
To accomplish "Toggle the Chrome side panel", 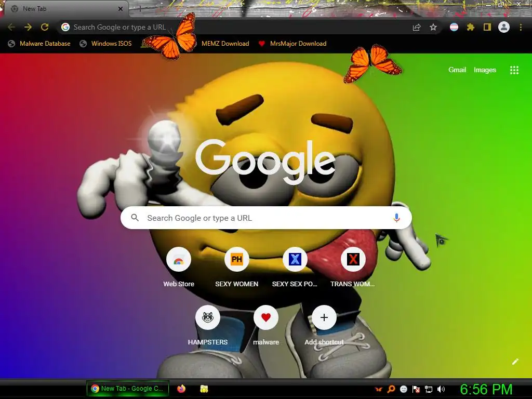I will point(487,27).
